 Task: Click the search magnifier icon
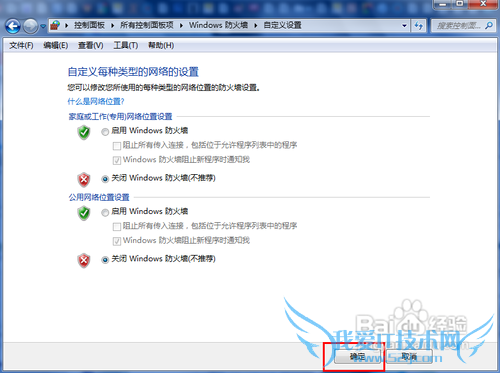[x=489, y=25]
